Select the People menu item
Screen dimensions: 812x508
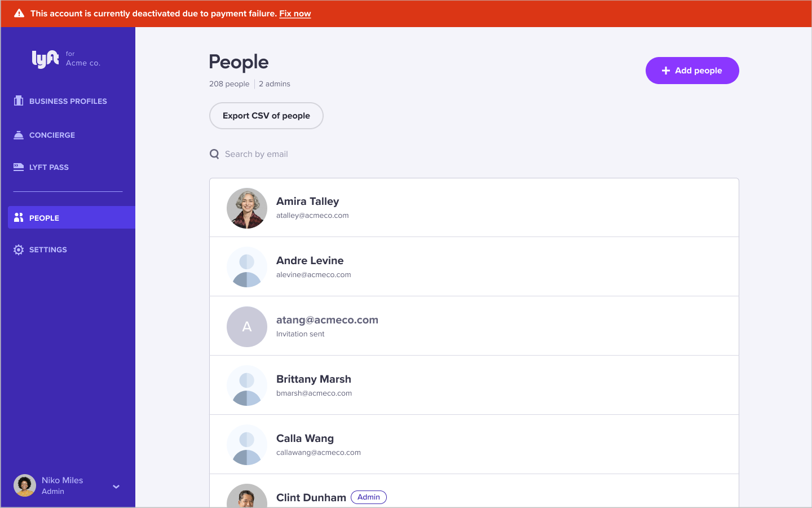(x=72, y=217)
